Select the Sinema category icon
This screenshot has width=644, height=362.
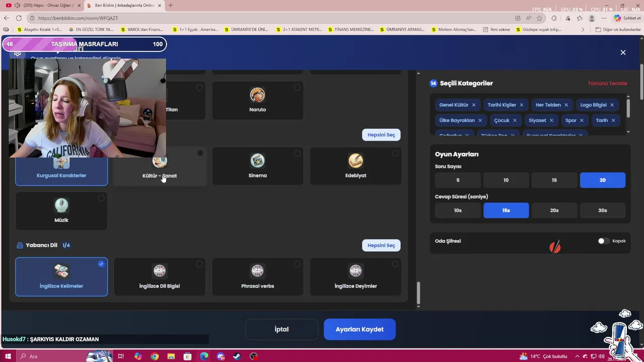[x=258, y=161]
